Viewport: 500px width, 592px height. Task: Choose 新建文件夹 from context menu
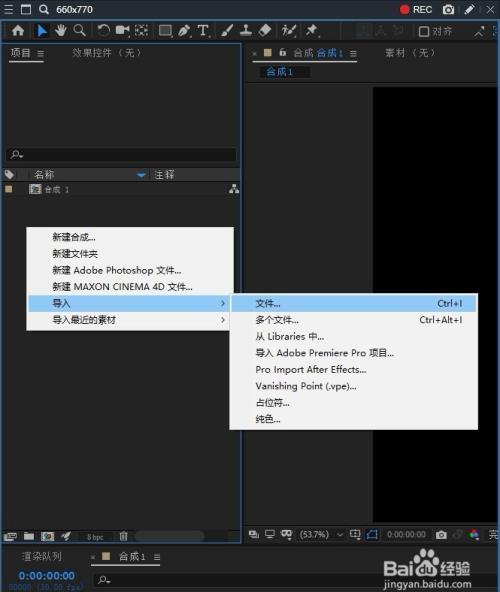(x=130, y=254)
